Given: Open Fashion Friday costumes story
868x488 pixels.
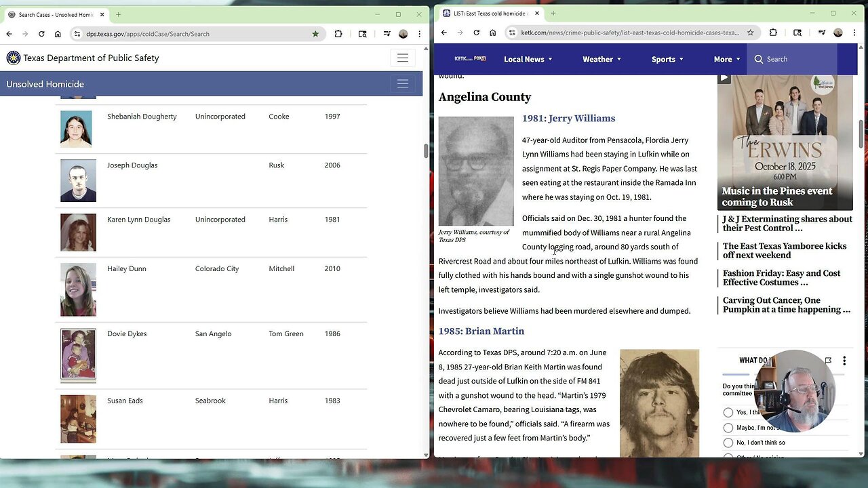Looking at the screenshot, I should point(781,278).
